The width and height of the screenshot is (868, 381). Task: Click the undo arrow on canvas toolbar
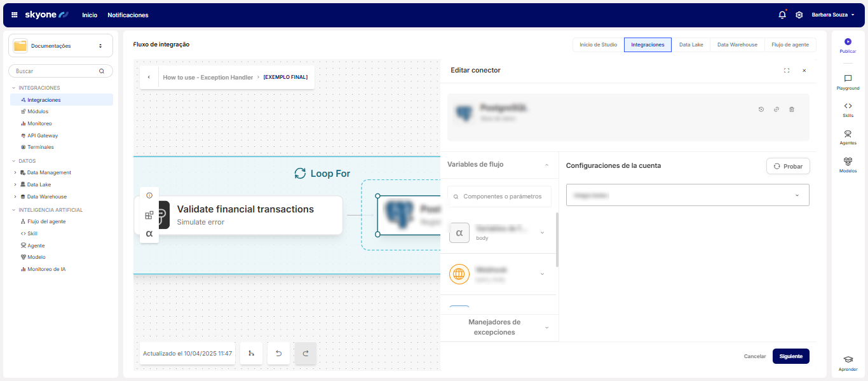point(278,353)
